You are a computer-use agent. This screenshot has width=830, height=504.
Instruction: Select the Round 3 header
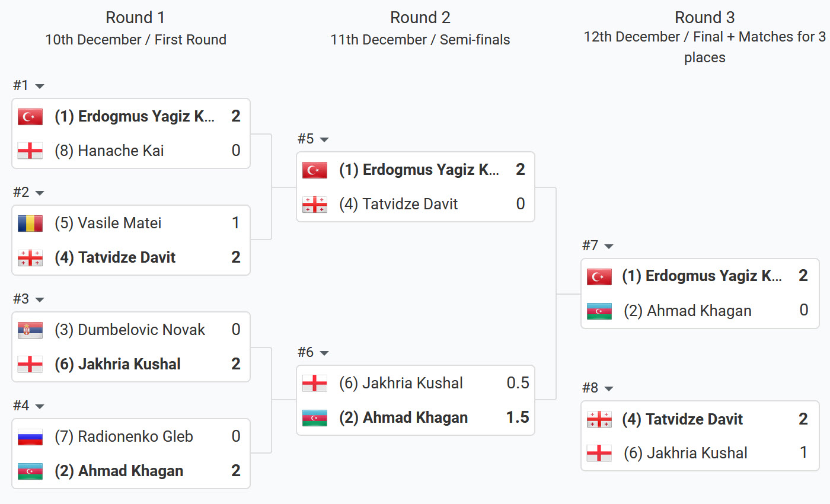click(x=704, y=18)
